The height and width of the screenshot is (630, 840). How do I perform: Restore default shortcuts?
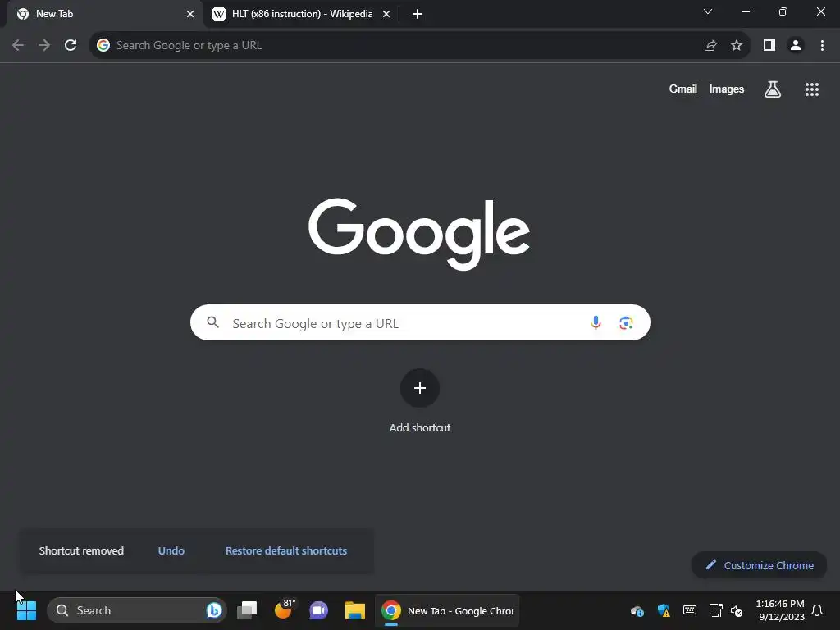(286, 550)
